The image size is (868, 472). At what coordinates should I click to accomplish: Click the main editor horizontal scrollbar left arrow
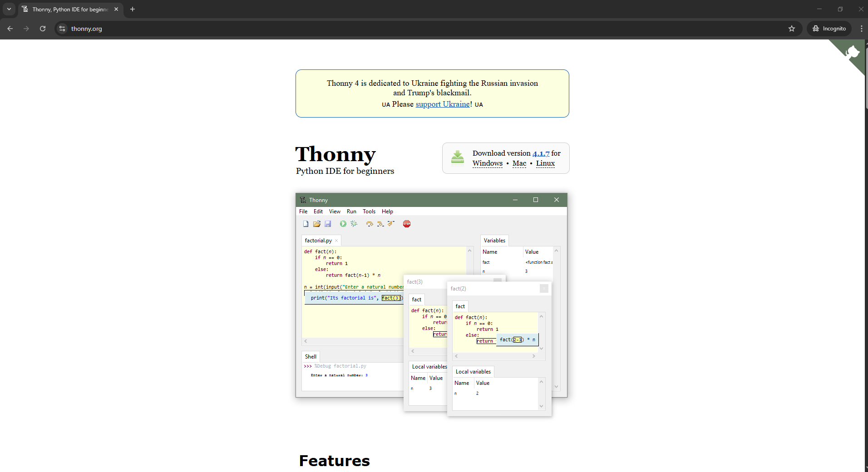coord(306,341)
